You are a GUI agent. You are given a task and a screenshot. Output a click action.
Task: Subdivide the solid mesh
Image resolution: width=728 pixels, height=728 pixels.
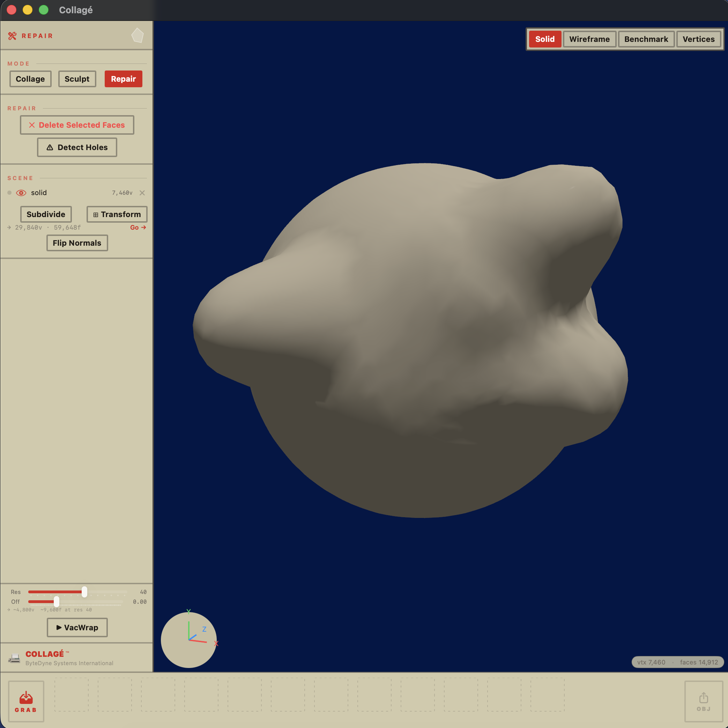click(x=46, y=214)
